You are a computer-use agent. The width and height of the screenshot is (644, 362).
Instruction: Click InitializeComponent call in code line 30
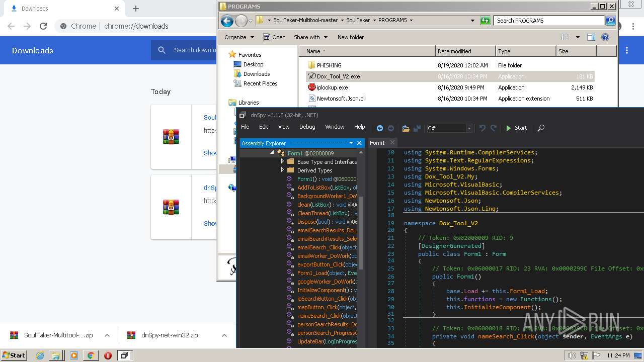[496, 307]
